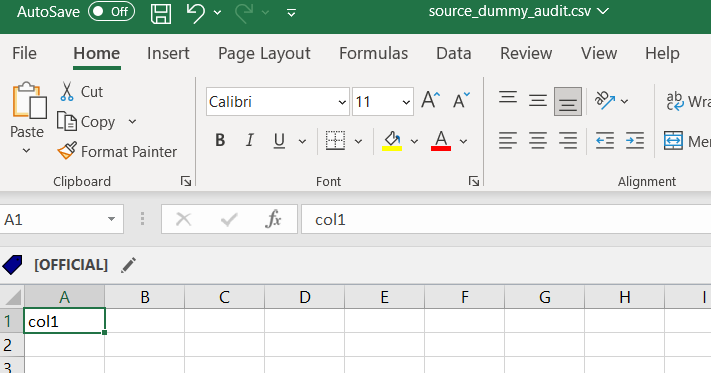Expand the Borders options dropdown
Screen dimensions: 711x373
coord(358,141)
